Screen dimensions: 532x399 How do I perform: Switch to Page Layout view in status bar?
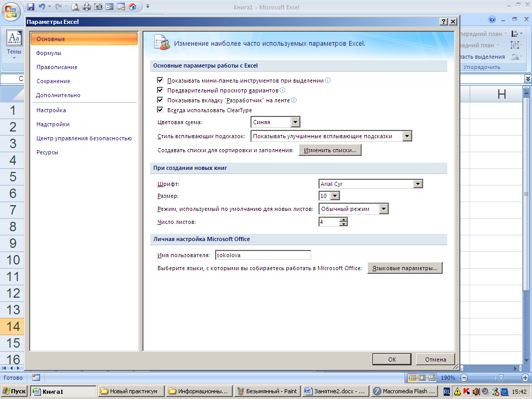pos(422,378)
